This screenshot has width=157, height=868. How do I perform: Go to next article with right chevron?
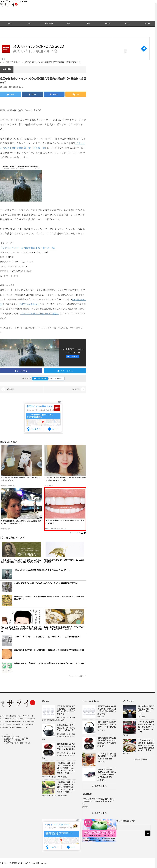coord(83,389)
